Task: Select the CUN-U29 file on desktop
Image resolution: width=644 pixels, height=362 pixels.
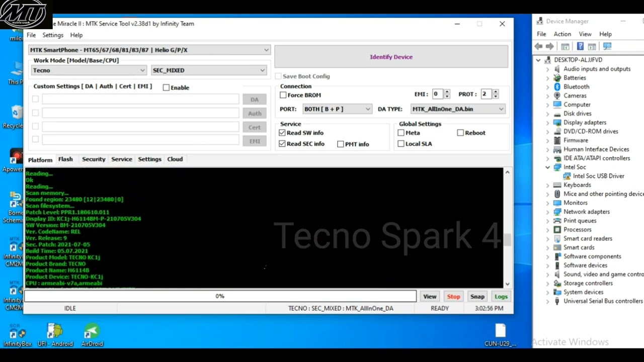Action: pyautogui.click(x=500, y=336)
